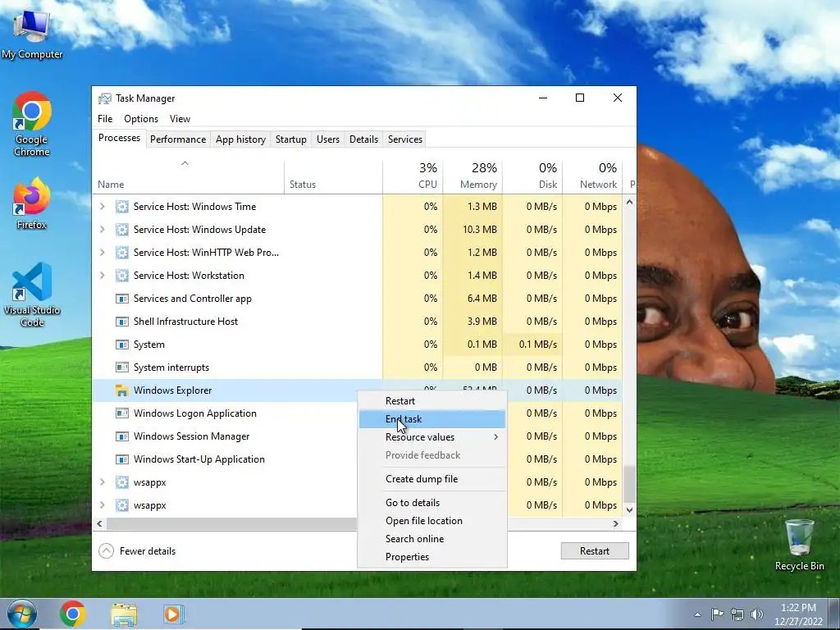Sort processes by the CPU column header
Viewport: 840px width, 630px height.
coord(413,176)
